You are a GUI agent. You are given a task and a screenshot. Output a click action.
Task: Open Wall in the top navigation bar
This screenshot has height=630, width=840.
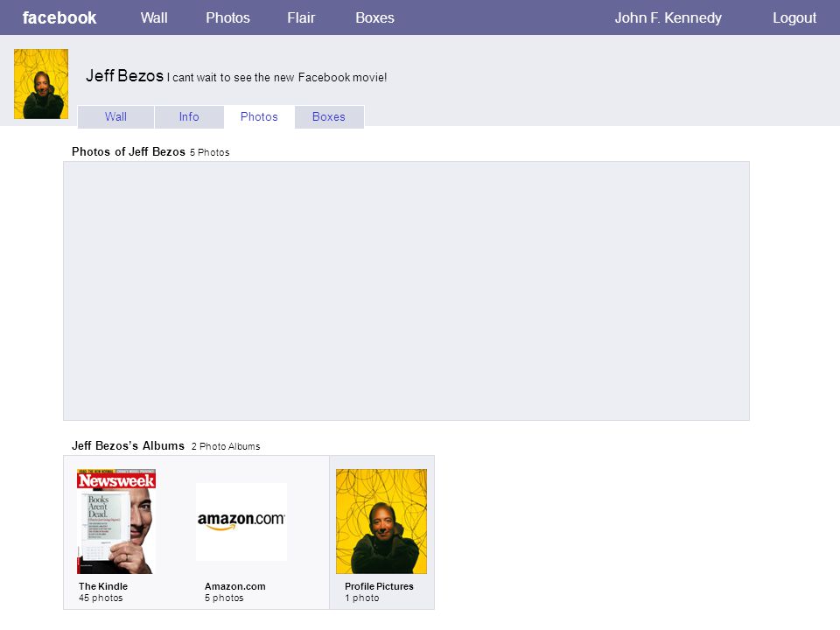(154, 17)
